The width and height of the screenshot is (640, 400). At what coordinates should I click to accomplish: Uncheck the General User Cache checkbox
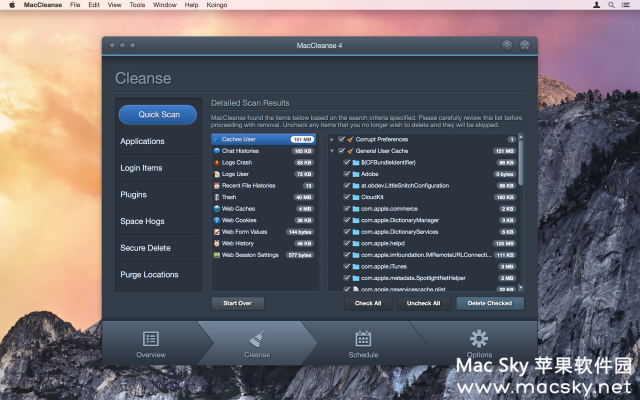click(342, 151)
